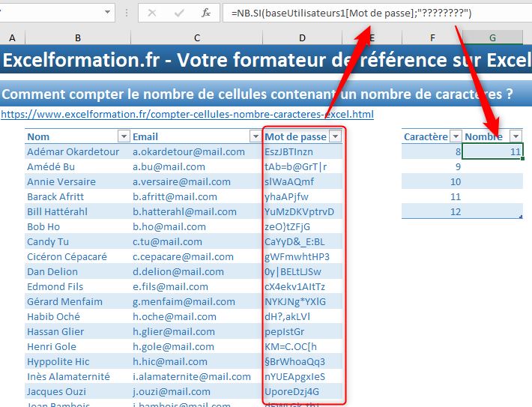Open the Nom column filter dropdown
This screenshot has height=407, width=532.
coord(124,136)
